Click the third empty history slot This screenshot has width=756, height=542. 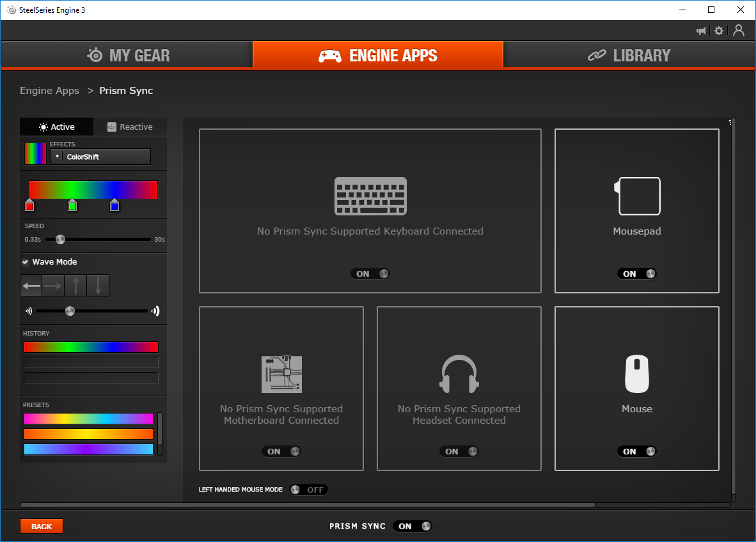91,378
